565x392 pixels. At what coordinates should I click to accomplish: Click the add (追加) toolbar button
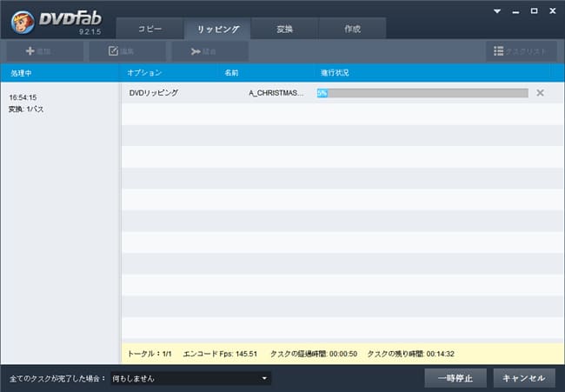coord(43,51)
